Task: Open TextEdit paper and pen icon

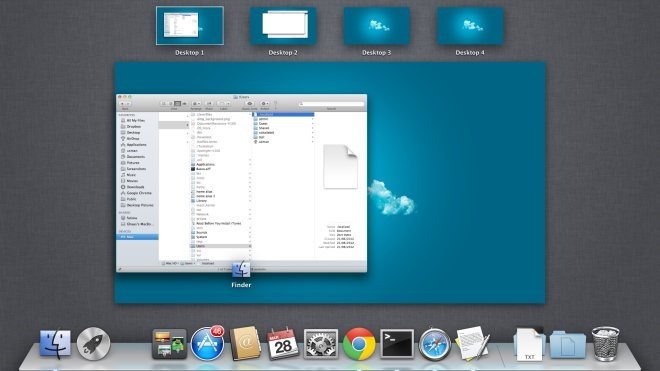Action: click(473, 344)
